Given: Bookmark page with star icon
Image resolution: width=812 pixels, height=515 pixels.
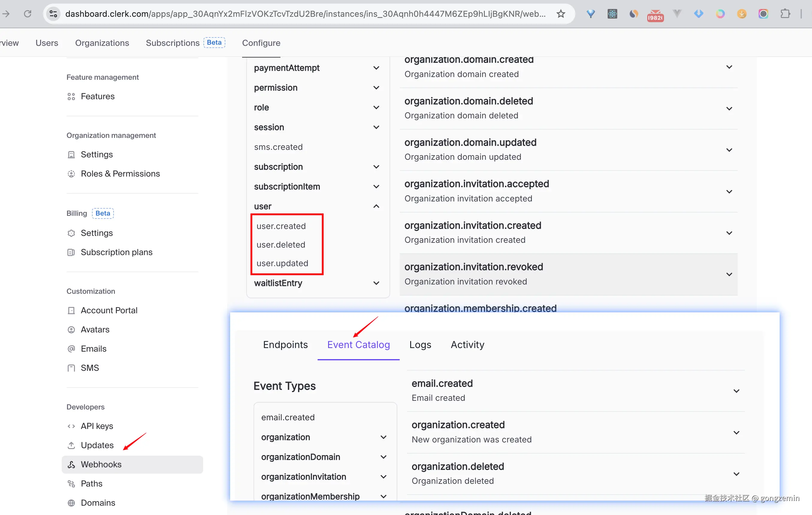Looking at the screenshot, I should tap(561, 14).
